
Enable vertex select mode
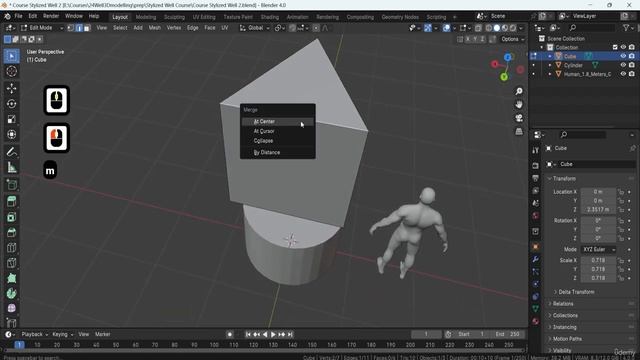pyautogui.click(x=71, y=28)
